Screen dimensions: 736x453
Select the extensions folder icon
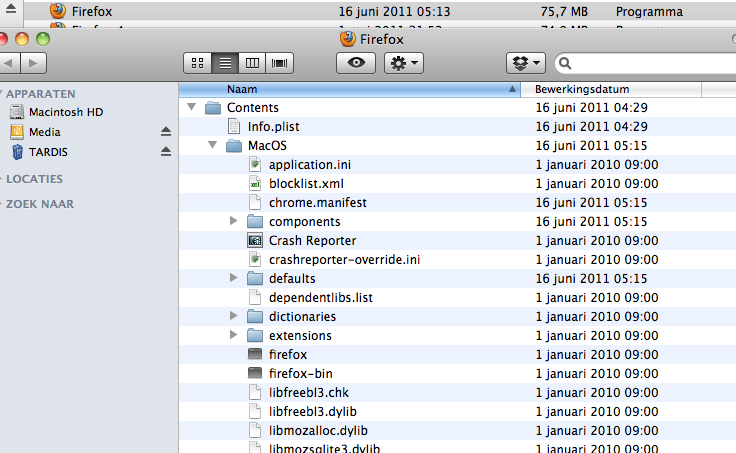click(255, 336)
